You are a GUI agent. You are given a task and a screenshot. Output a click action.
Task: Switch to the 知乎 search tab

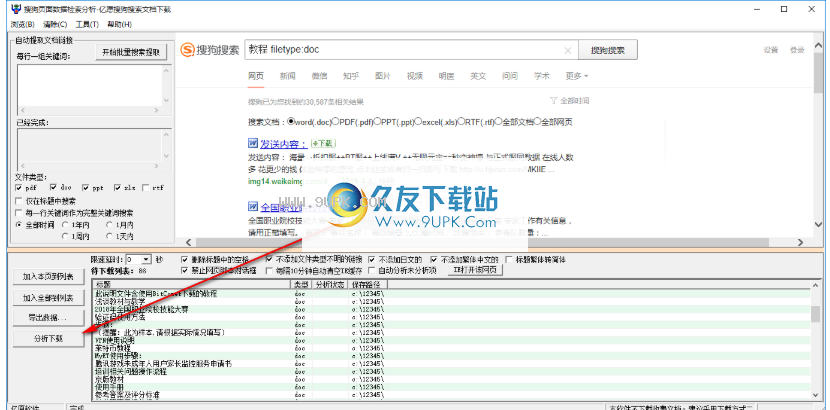[351, 76]
